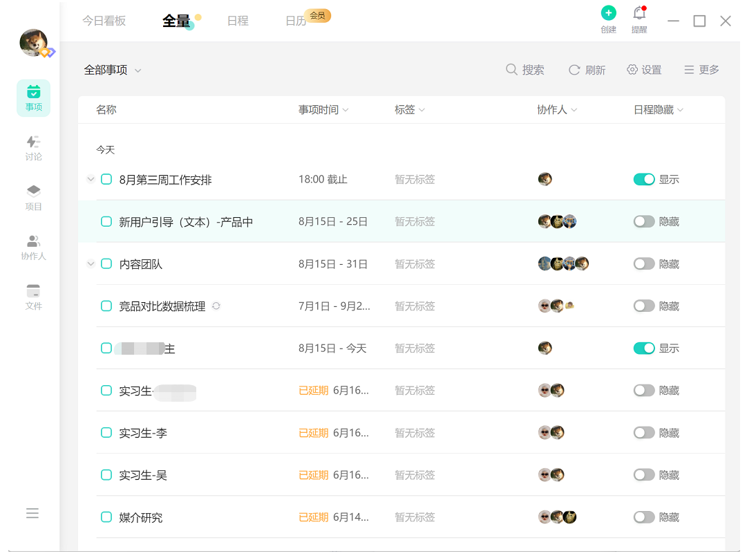This screenshot has height=558, width=756.
Task: Click the user profile avatar
Action: pyautogui.click(x=33, y=43)
